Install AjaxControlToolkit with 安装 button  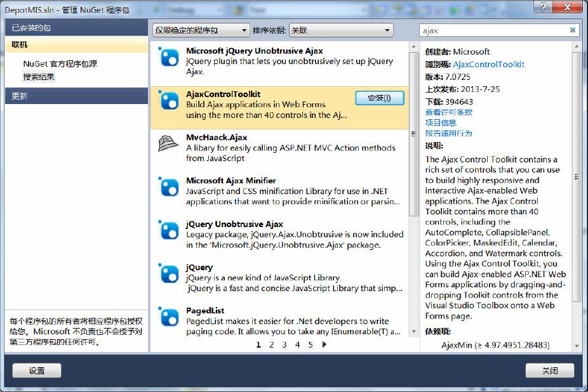click(x=380, y=98)
